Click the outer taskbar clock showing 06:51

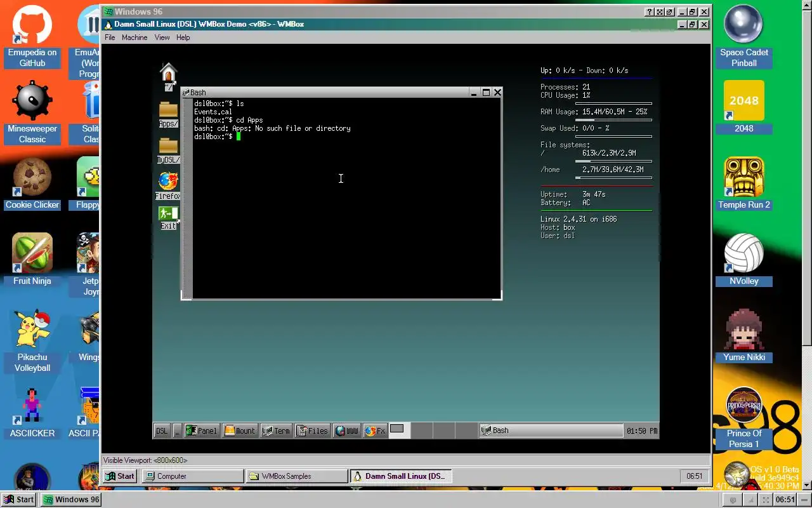tap(785, 500)
